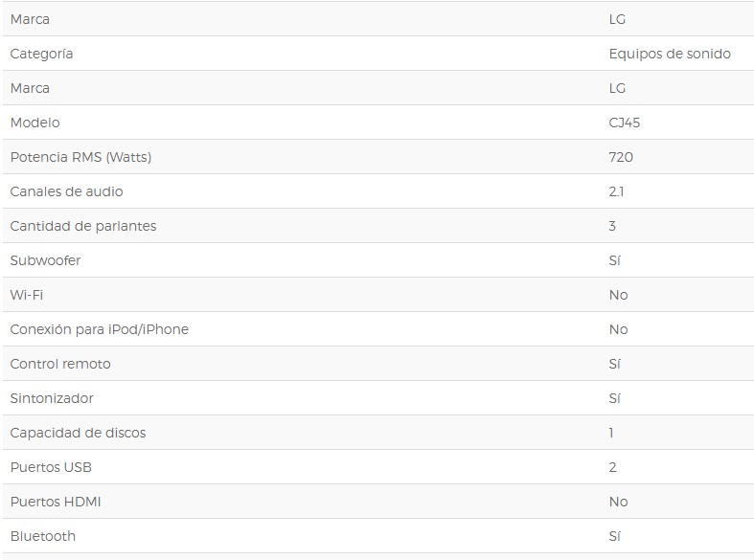The height and width of the screenshot is (560, 754).
Task: Select the Sí value in Bluetooth row
Action: [615, 536]
